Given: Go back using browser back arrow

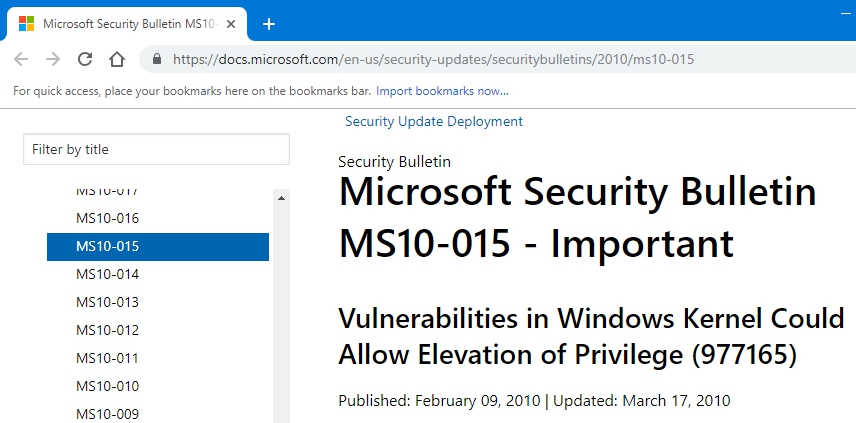Looking at the screenshot, I should coord(21,59).
